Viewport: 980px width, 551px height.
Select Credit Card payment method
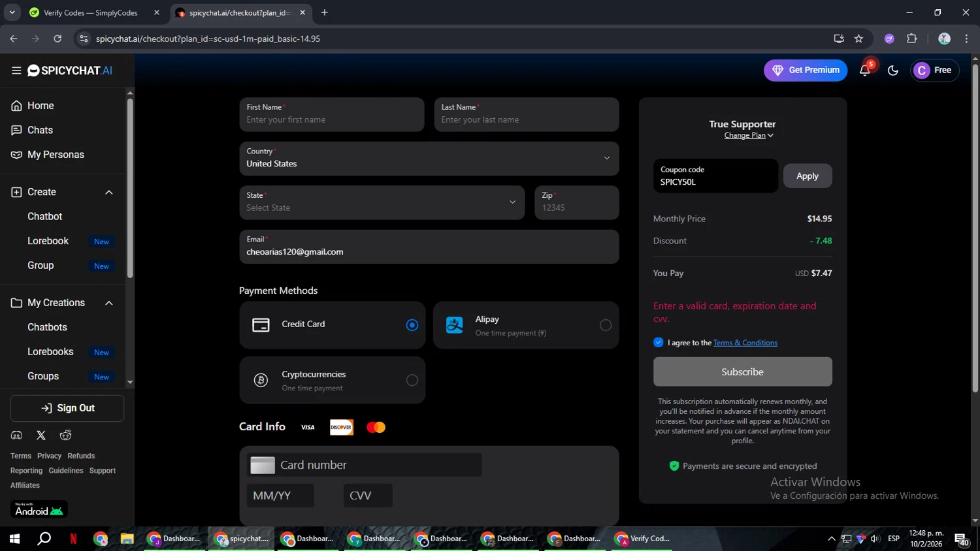click(333, 324)
